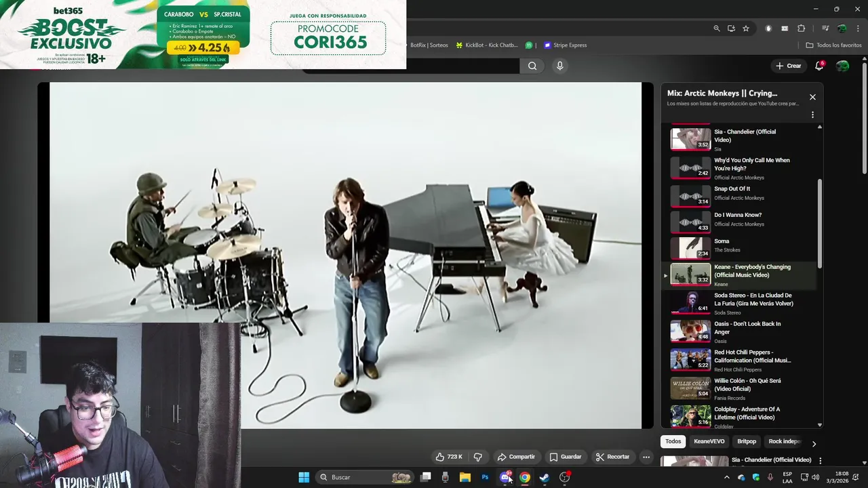Open ESP LAA language selector
Screen dimensions: 868x488
pyautogui.click(x=787, y=477)
